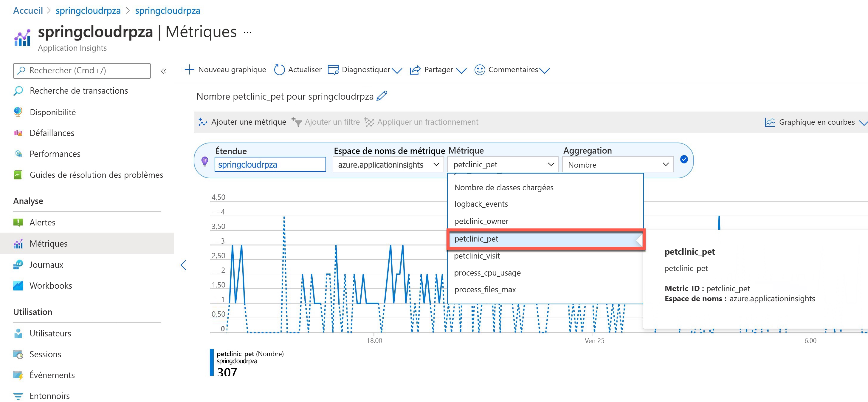Click the Actualiser refresh icon
The height and width of the screenshot is (402, 868).
[279, 70]
